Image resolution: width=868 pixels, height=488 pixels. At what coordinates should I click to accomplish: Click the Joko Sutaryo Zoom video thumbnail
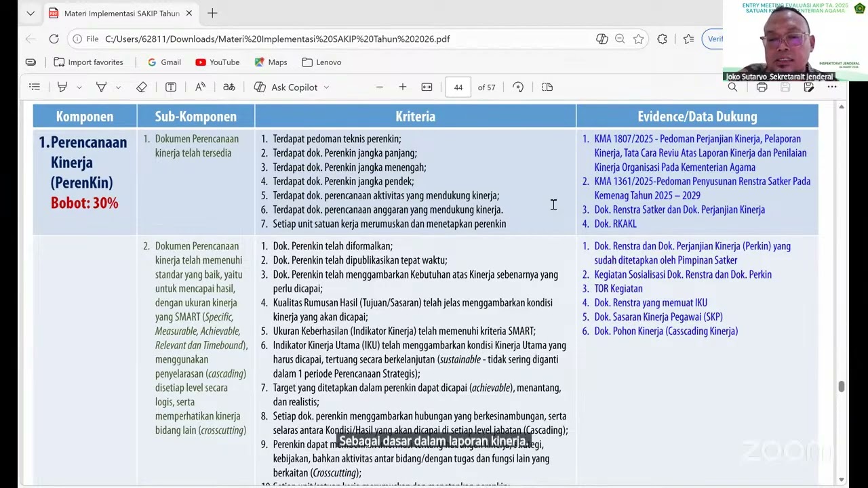click(795, 41)
